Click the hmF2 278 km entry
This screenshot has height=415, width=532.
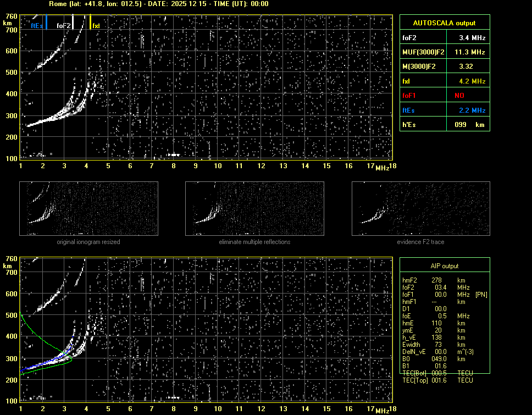pyautogui.click(x=437, y=280)
